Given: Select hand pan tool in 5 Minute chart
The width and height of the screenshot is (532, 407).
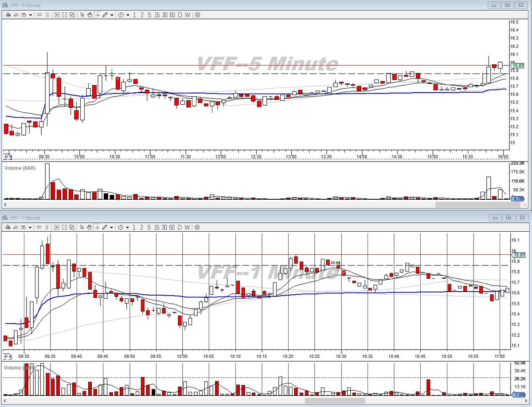Looking at the screenshot, I should click(90, 15).
